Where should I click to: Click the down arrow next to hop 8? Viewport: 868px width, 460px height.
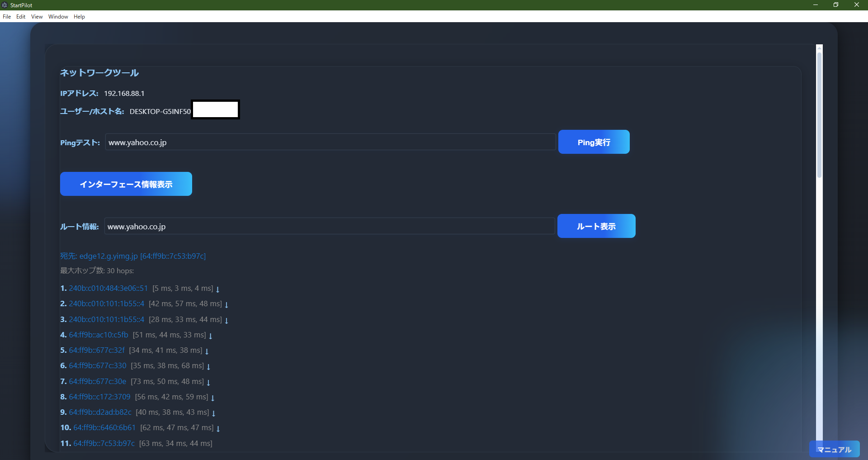[213, 398]
